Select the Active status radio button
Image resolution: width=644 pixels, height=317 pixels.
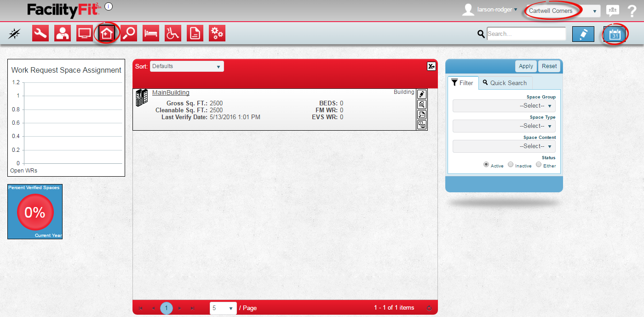486,165
